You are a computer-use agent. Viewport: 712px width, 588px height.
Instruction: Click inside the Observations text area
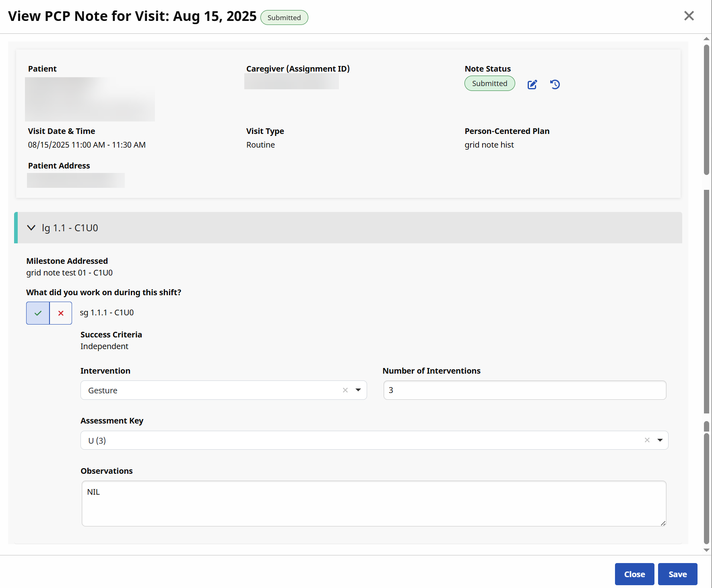[x=374, y=503]
